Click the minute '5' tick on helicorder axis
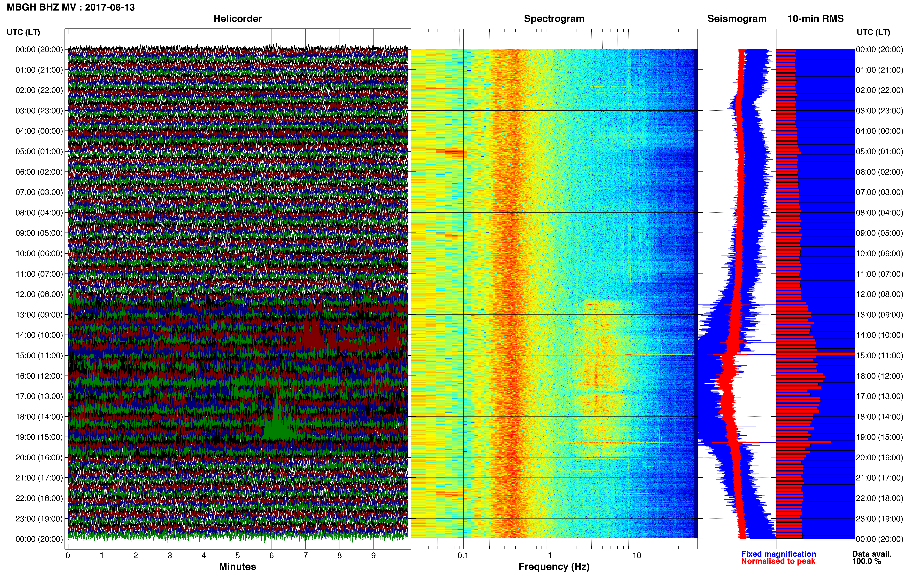Viewport: 924px width, 578px height. (238, 555)
